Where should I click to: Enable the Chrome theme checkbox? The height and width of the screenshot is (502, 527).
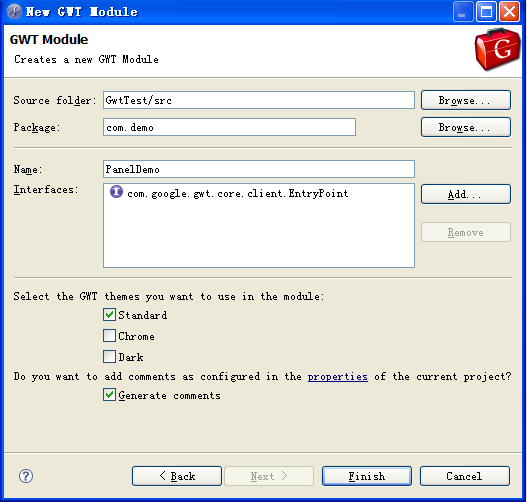109,336
